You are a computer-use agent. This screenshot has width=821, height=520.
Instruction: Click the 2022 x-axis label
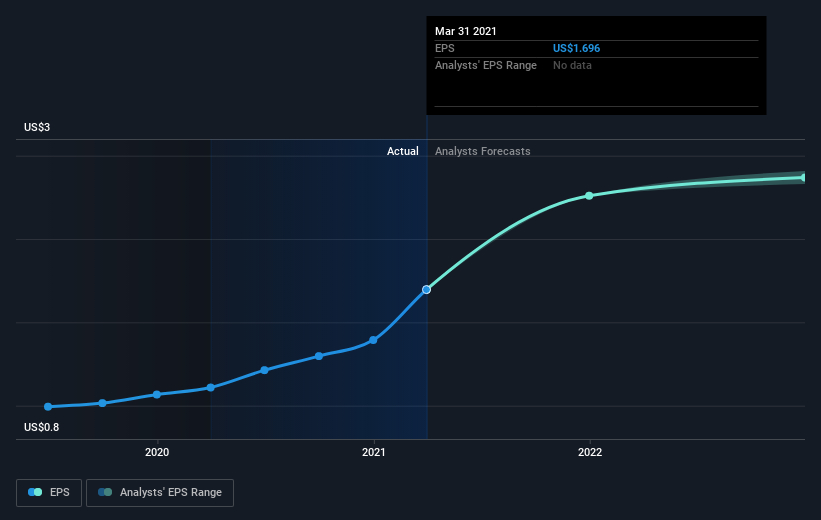[590, 452]
